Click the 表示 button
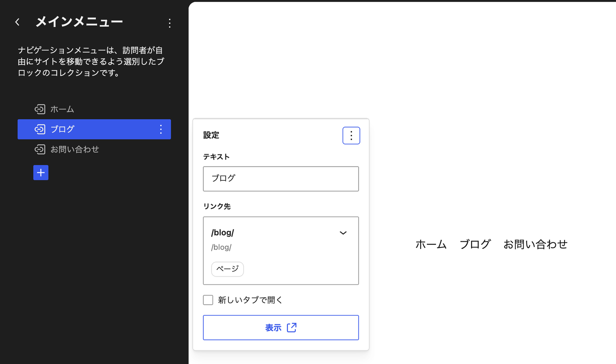Image resolution: width=616 pixels, height=364 pixels. [x=281, y=328]
